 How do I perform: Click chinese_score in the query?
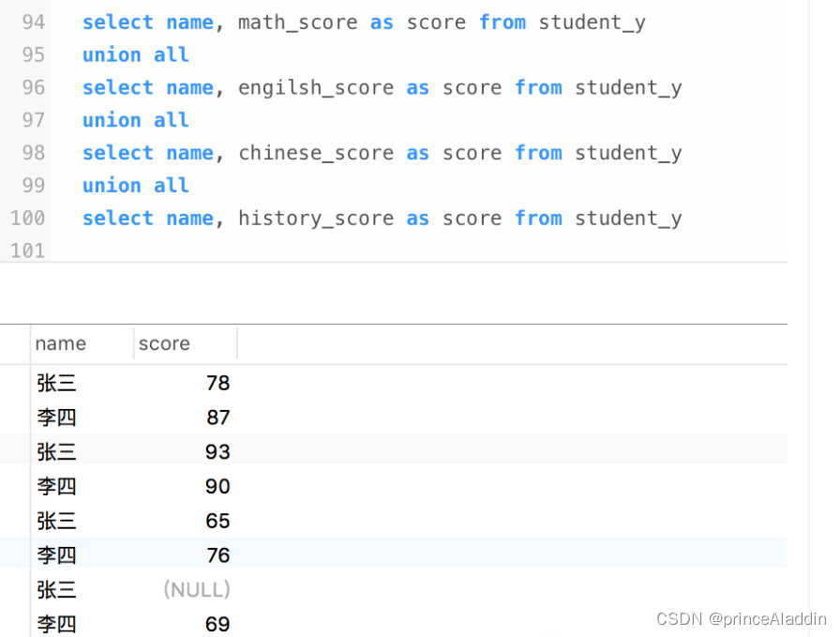[x=316, y=153]
